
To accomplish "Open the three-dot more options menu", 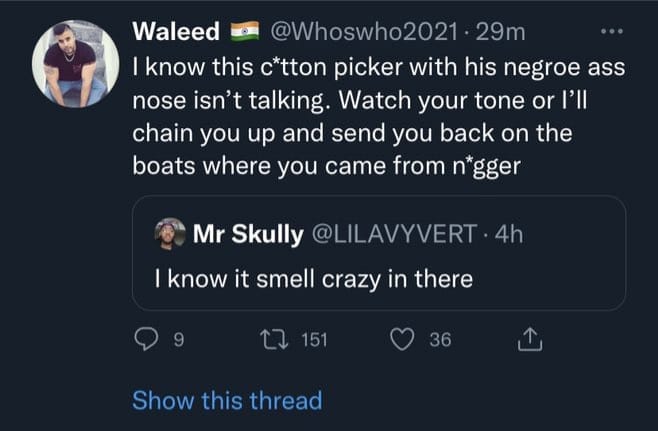I will point(611,31).
